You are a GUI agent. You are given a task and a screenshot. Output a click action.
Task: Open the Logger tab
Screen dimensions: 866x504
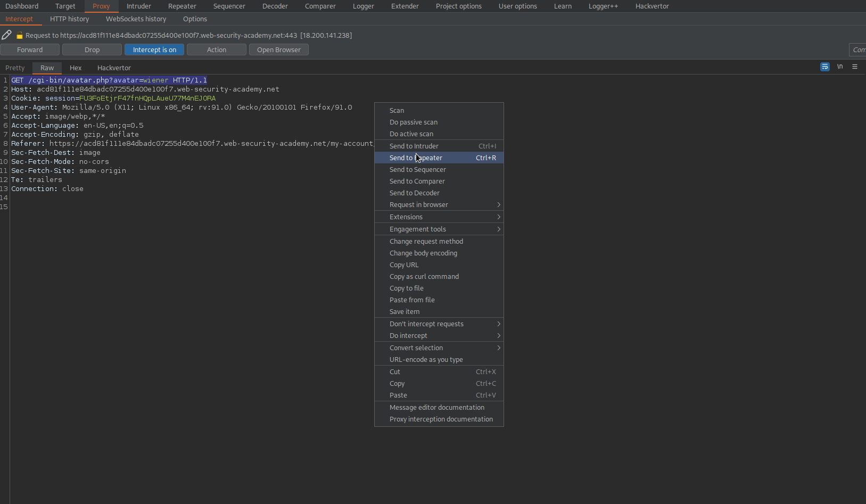[364, 6]
